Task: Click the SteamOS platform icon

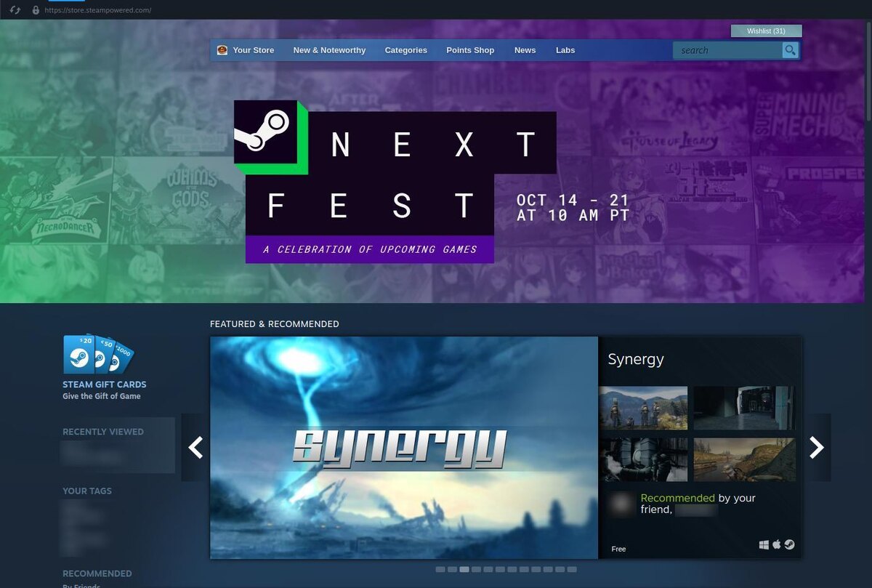Action: pos(789,544)
